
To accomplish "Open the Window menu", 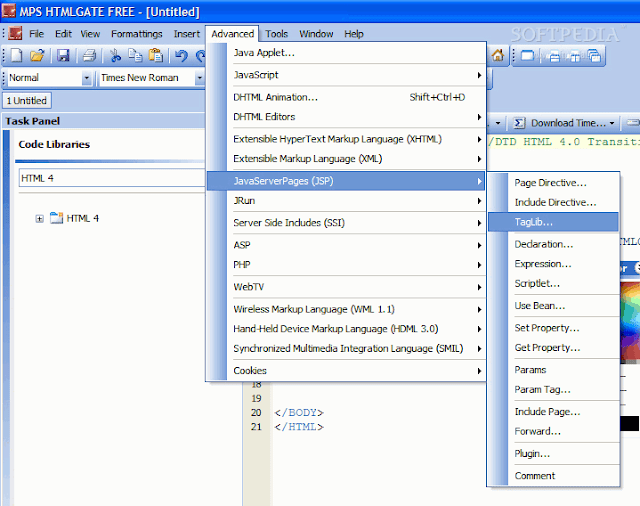I will pyautogui.click(x=316, y=34).
